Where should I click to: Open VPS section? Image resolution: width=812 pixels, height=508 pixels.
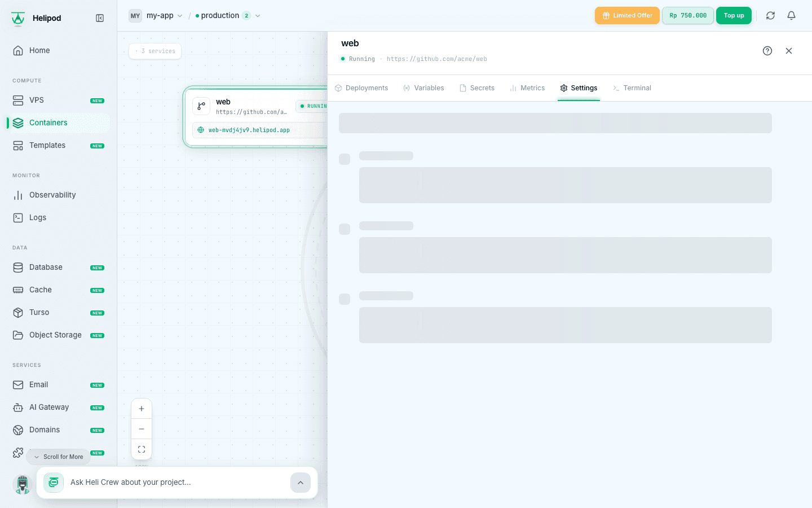(x=59, y=100)
